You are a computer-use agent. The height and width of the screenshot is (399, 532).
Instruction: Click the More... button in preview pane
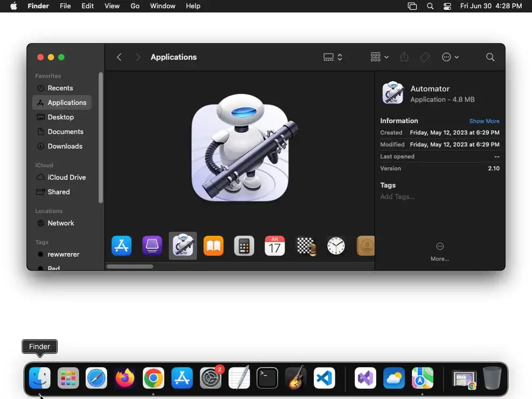[440, 252]
